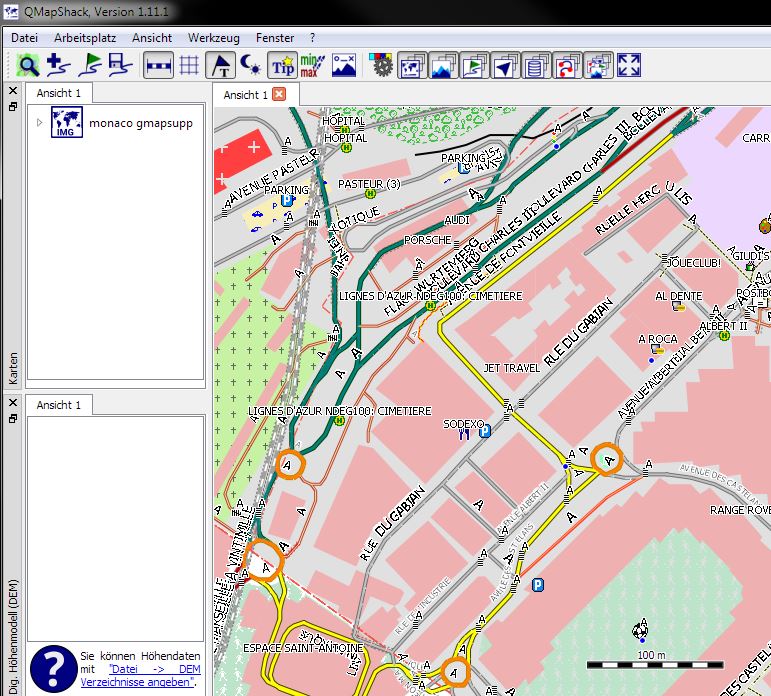771x696 pixels.
Task: Click the JOUECLUB! map label
Action: click(694, 263)
